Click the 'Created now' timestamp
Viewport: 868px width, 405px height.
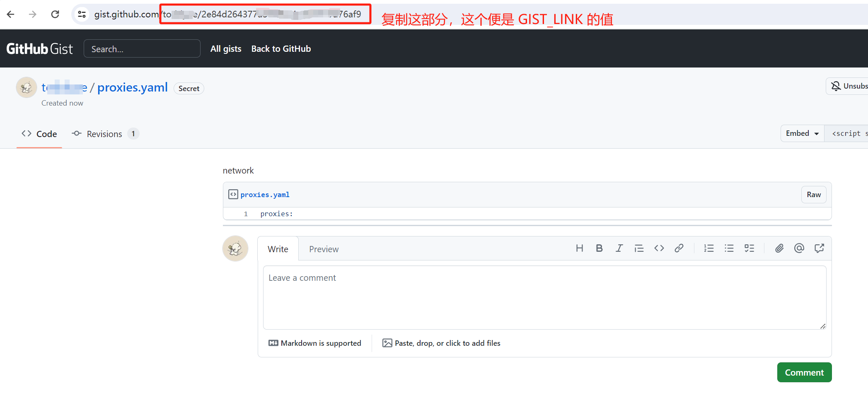pos(62,103)
